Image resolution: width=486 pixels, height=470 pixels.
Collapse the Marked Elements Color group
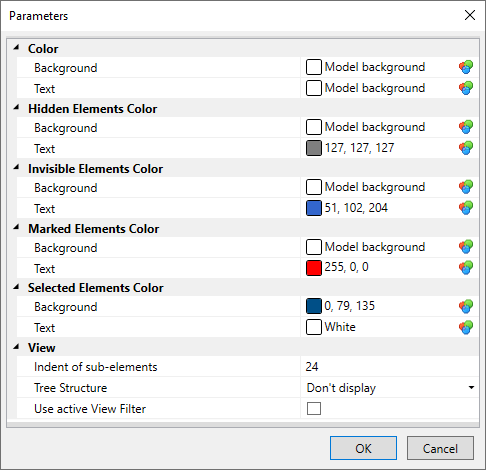[x=16, y=228]
